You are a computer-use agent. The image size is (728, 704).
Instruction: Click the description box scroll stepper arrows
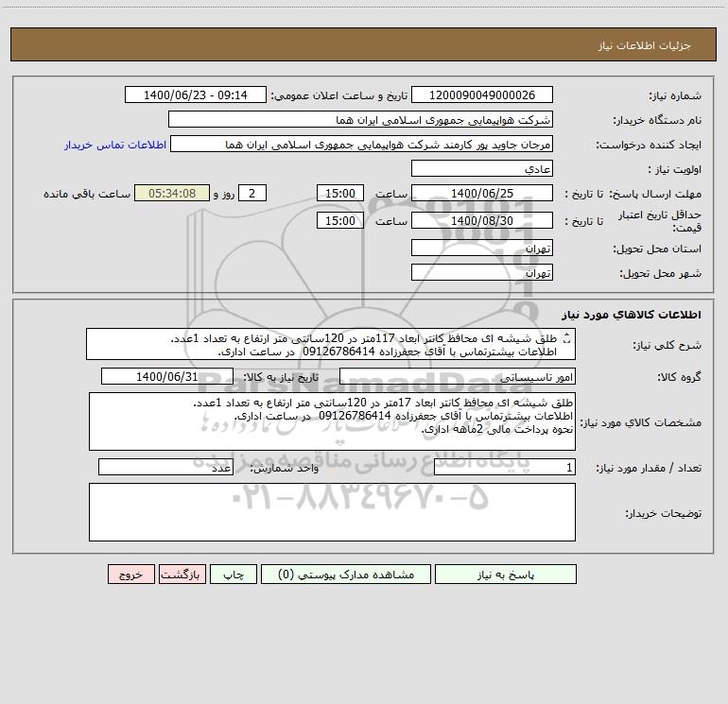pyautogui.click(x=566, y=338)
